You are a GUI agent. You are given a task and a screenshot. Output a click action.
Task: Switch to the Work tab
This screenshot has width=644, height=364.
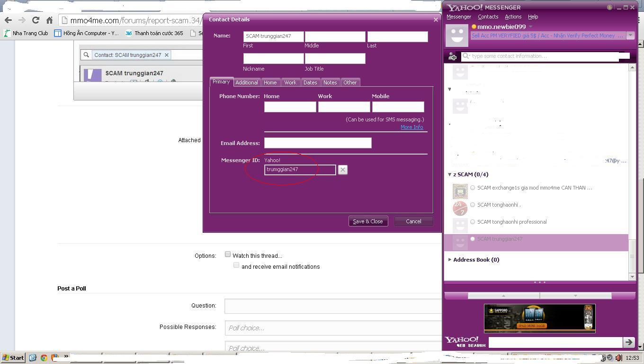290,82
